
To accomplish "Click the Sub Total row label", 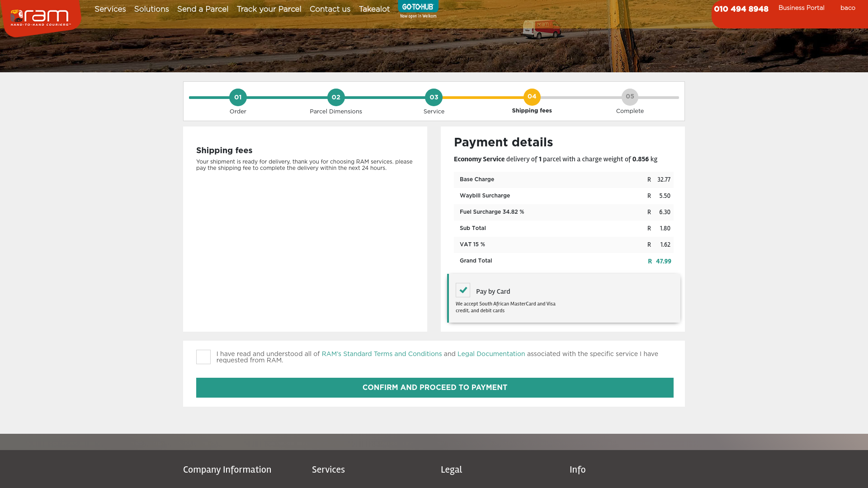I will (473, 228).
